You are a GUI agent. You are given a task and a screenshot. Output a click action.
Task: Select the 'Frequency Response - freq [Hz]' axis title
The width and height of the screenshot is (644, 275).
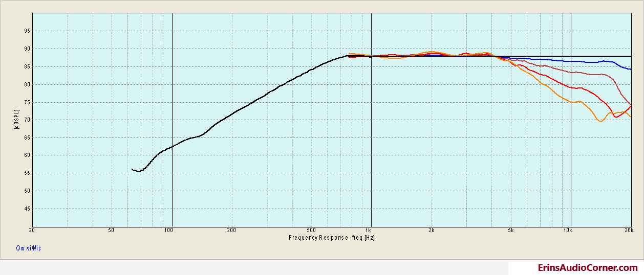click(x=333, y=237)
